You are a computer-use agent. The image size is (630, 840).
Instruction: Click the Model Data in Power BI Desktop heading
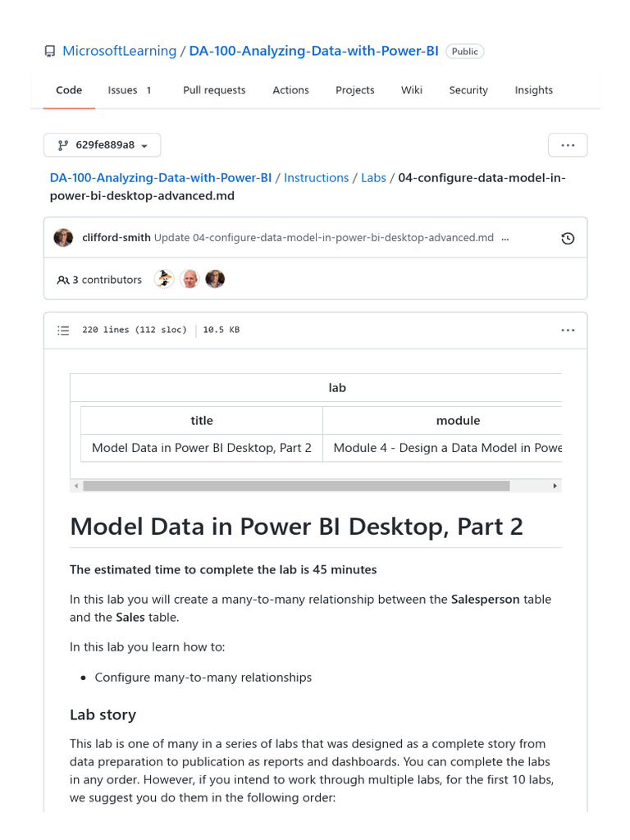tap(296, 527)
